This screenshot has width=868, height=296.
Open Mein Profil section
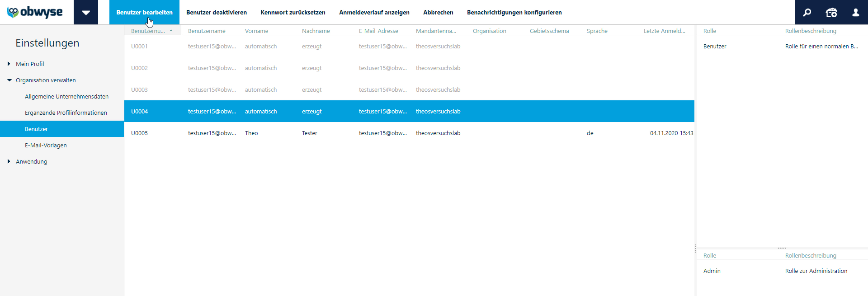(x=30, y=64)
